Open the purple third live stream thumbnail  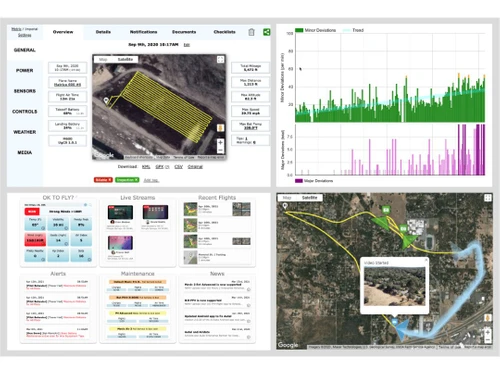[x=120, y=243]
